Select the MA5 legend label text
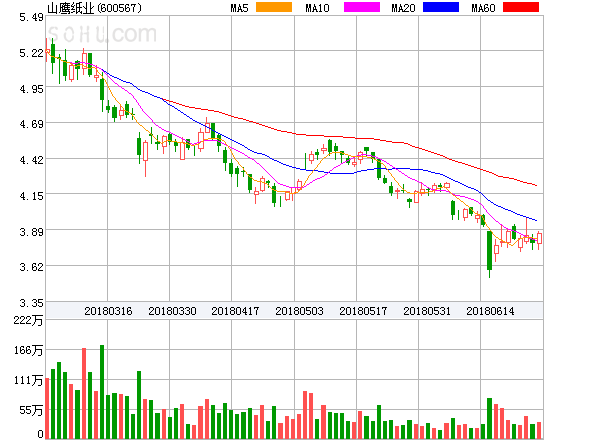Image resolution: width=600 pixels, height=440 pixels. pyautogui.click(x=239, y=8)
